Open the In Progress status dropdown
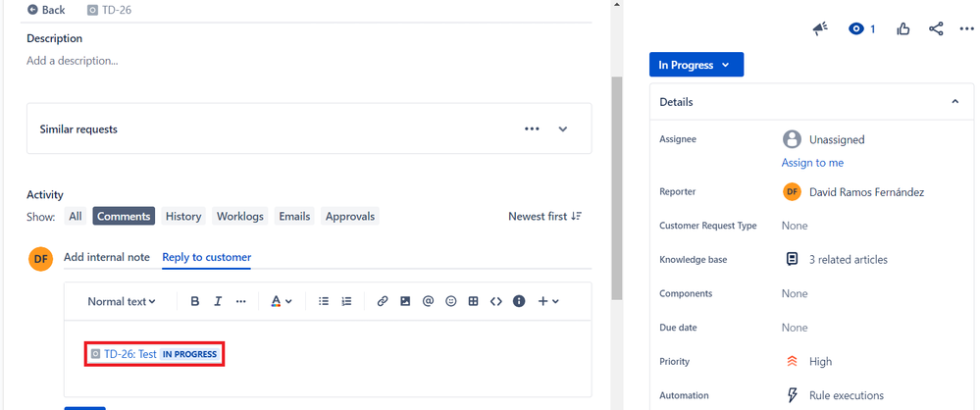Viewport: 980px width, 410px height. point(696,65)
